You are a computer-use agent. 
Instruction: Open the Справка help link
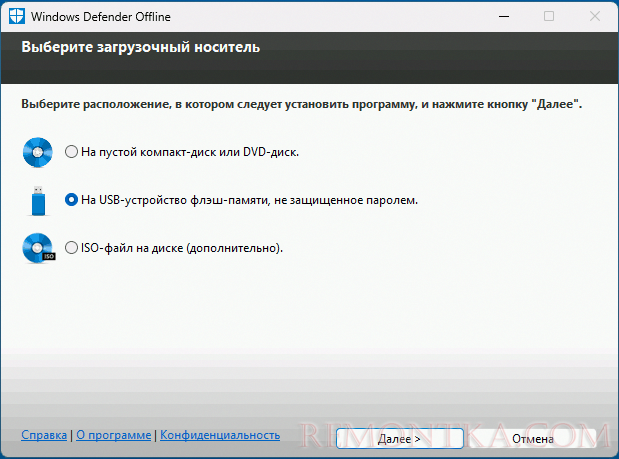pos(44,435)
